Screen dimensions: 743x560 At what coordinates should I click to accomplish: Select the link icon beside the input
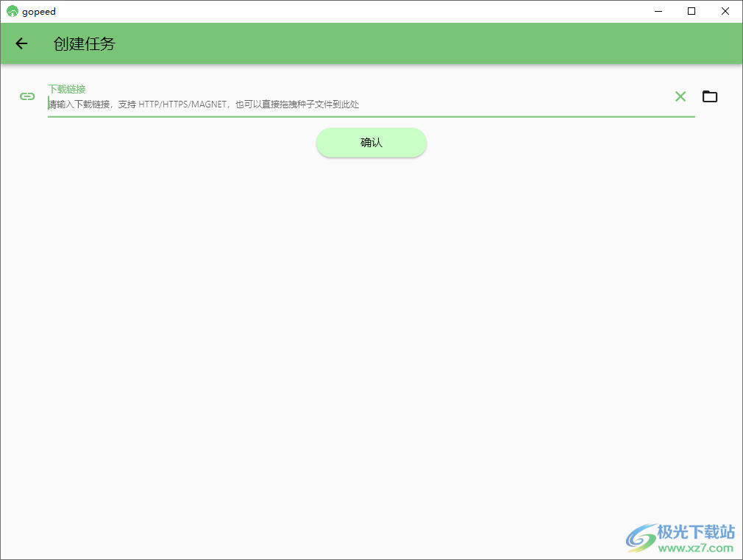coord(26,96)
